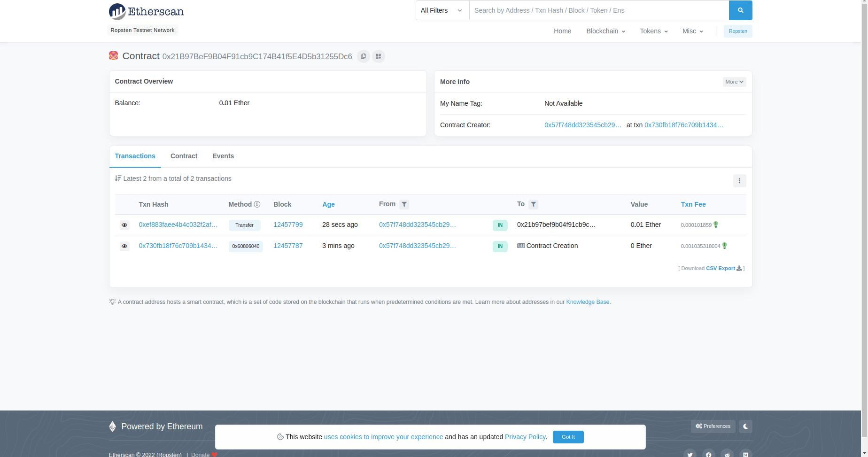
Task: Copy the contract address to clipboard
Action: coord(363,56)
